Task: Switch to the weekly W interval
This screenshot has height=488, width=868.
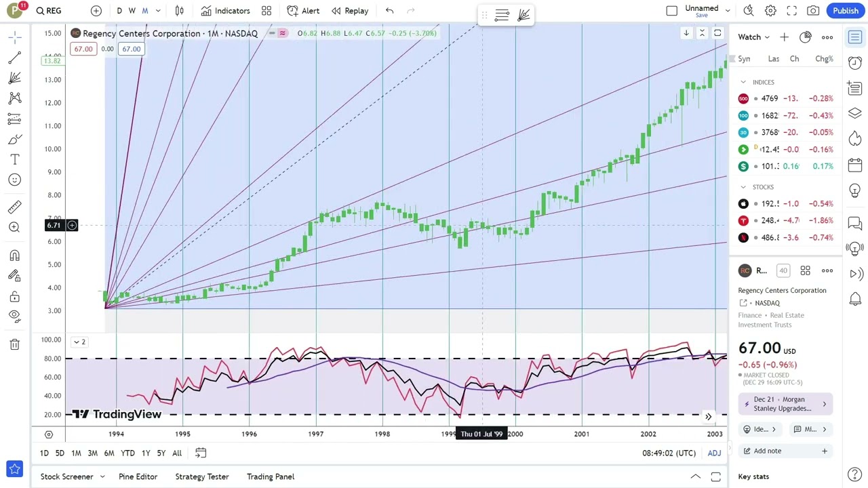Action: click(132, 11)
